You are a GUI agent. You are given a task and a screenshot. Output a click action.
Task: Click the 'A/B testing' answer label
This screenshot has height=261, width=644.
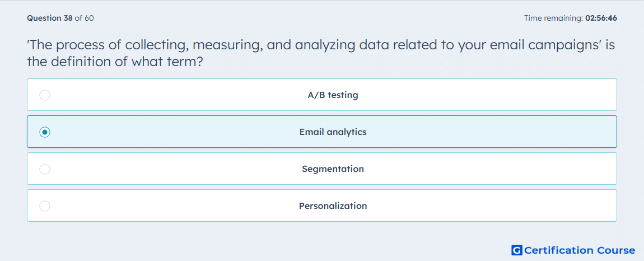[x=333, y=95]
